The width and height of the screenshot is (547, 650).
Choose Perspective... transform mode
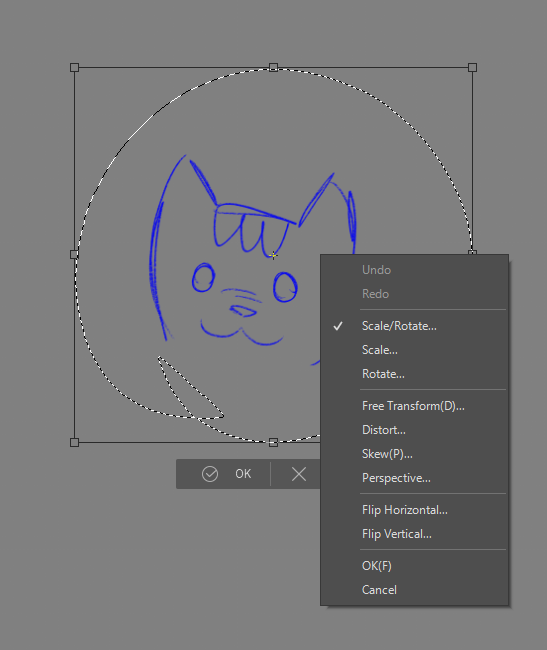414,478
